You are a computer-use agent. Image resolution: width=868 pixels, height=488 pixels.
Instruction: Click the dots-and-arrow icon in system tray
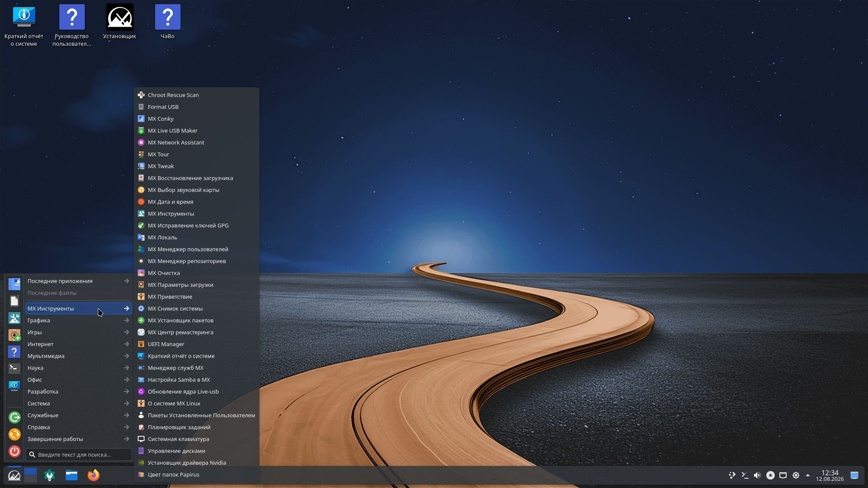[x=732, y=475]
